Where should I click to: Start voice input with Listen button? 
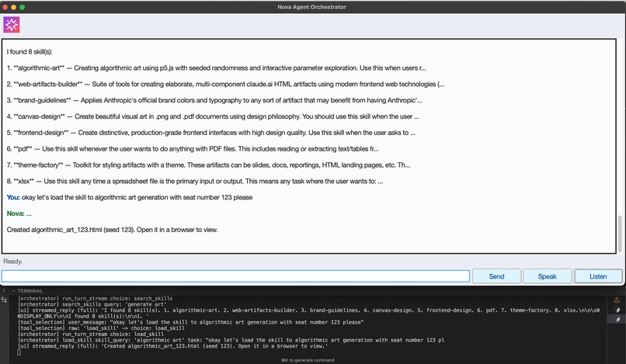(x=598, y=276)
